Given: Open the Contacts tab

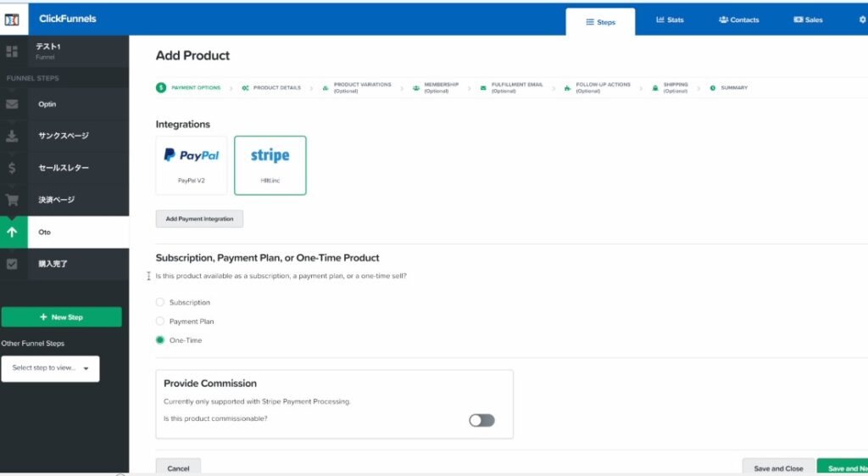Looking at the screenshot, I should coord(738,20).
